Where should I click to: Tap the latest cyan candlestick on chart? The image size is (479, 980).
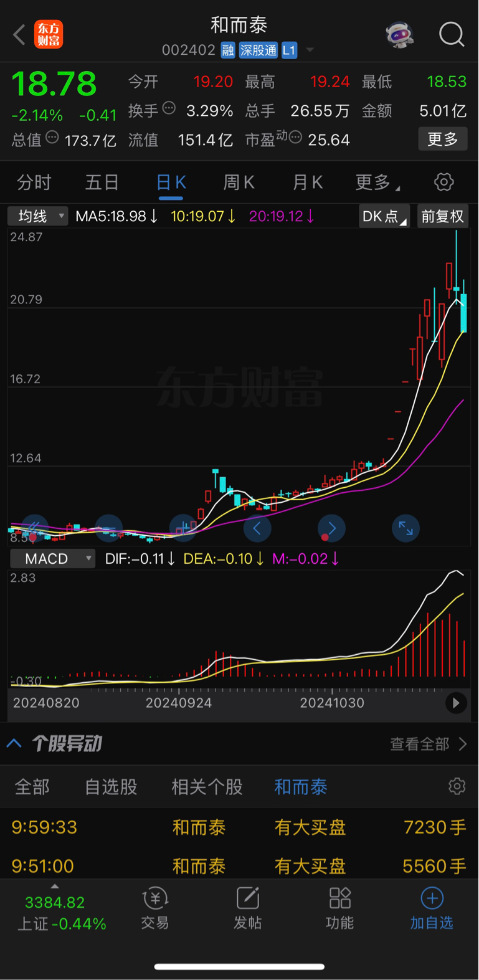tap(463, 312)
